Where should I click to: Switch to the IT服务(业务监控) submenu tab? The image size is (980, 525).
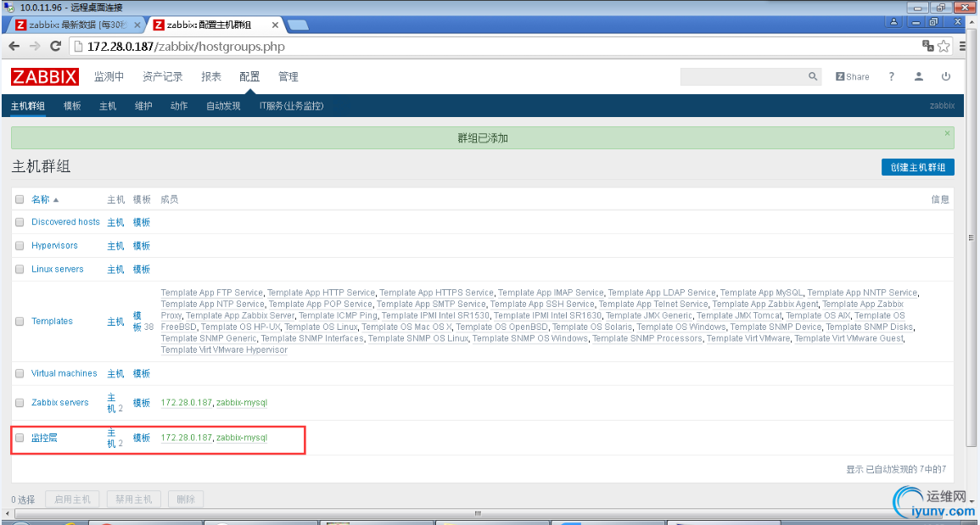[x=291, y=106]
